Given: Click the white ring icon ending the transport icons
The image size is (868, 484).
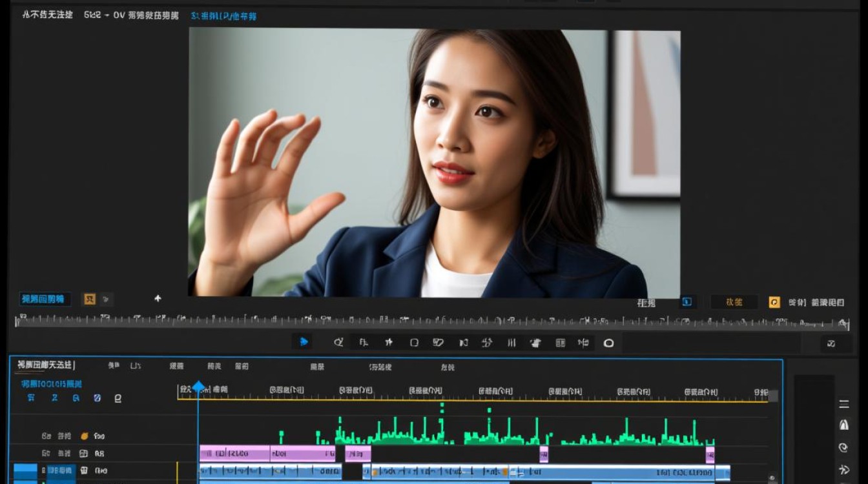Looking at the screenshot, I should point(608,343).
